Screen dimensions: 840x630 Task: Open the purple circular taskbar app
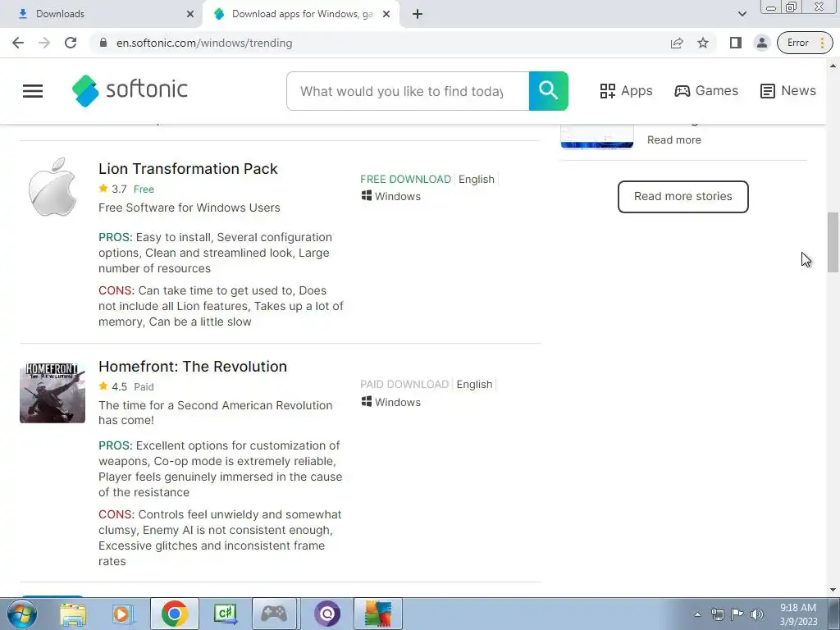pos(327,614)
